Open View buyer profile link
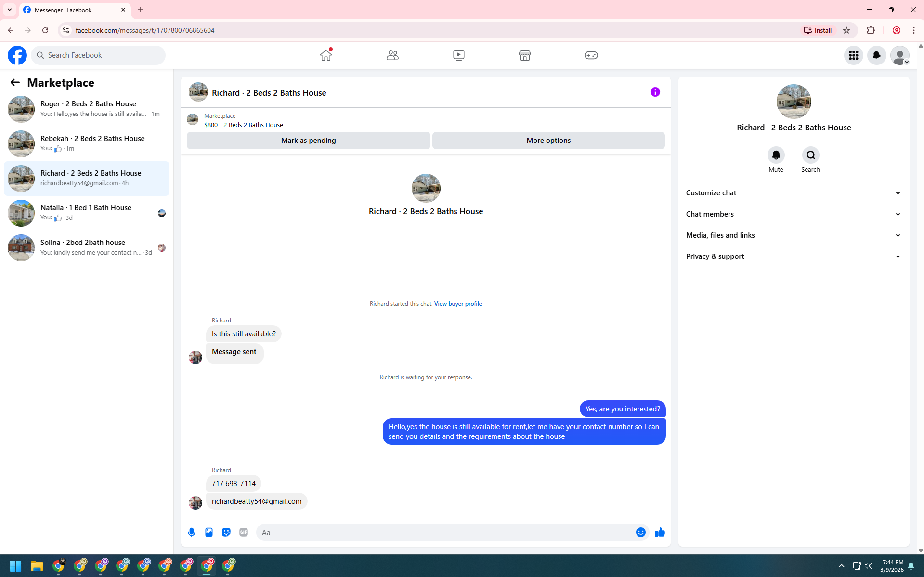This screenshot has width=924, height=577. pyautogui.click(x=458, y=304)
